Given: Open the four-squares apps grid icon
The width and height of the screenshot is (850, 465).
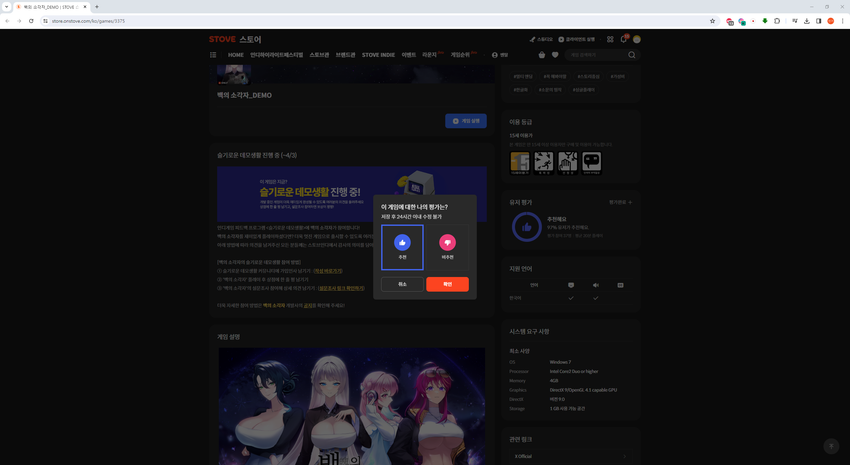Looking at the screenshot, I should pos(610,39).
